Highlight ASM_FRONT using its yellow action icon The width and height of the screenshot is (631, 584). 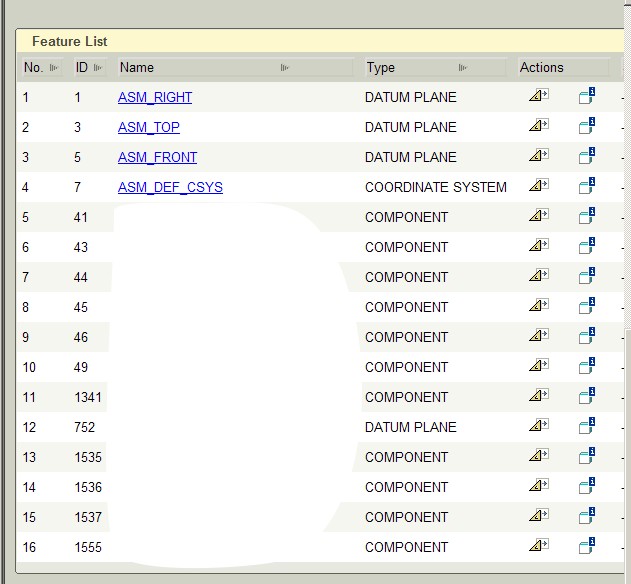(x=538, y=155)
